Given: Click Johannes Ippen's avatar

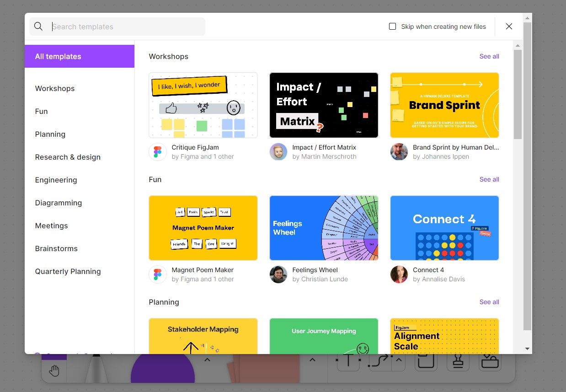Looking at the screenshot, I should [399, 152].
